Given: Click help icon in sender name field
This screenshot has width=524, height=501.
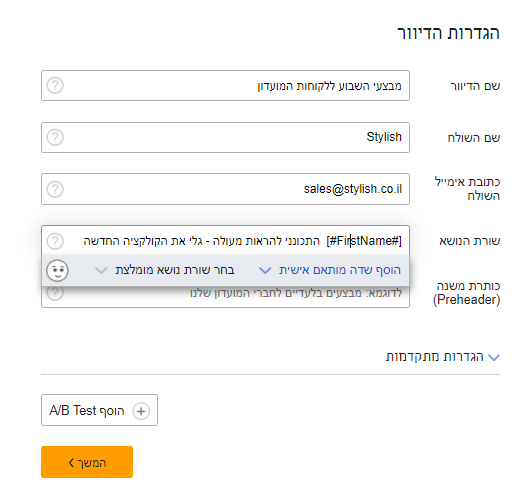Looking at the screenshot, I should (x=55, y=137).
